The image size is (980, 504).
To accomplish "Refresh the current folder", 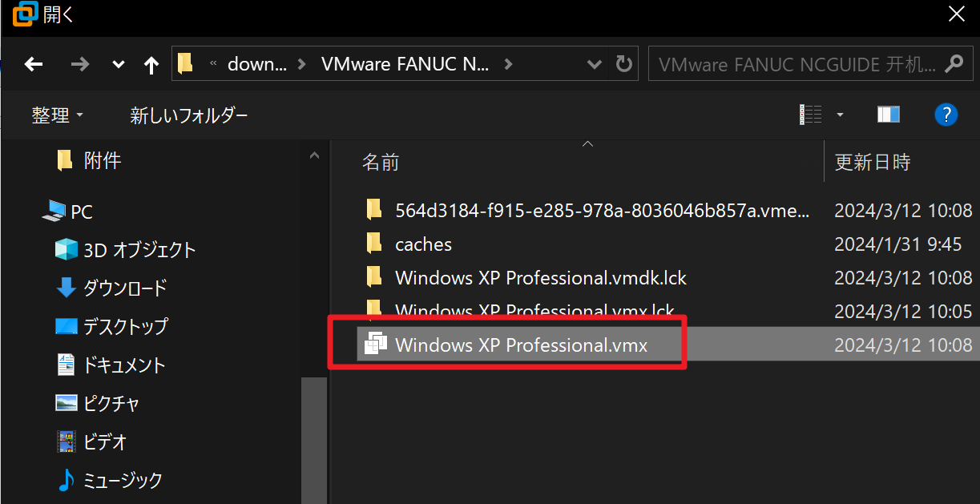I will point(623,64).
